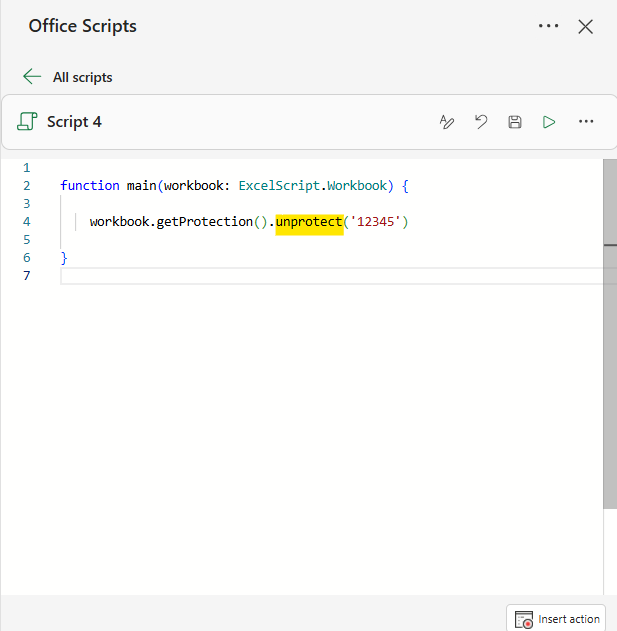
Task: Click the back arrow to All scripts
Action: tap(32, 76)
